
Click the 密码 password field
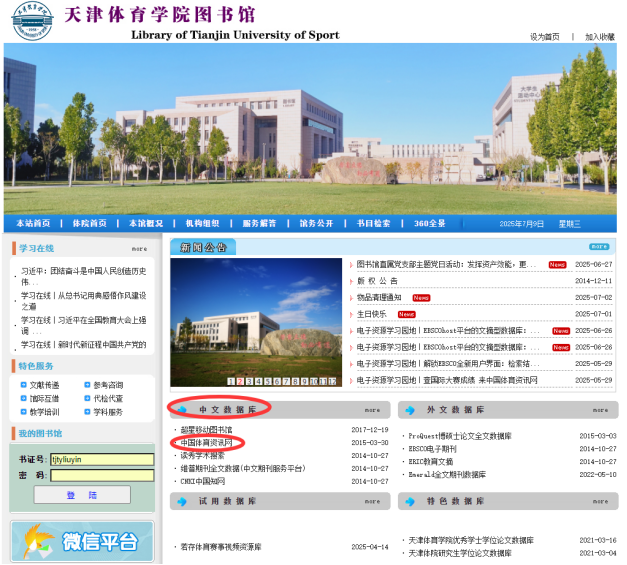point(102,475)
